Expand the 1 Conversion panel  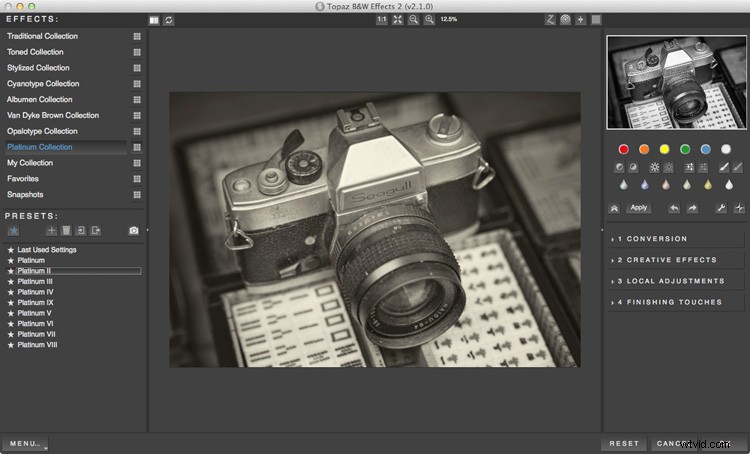675,239
